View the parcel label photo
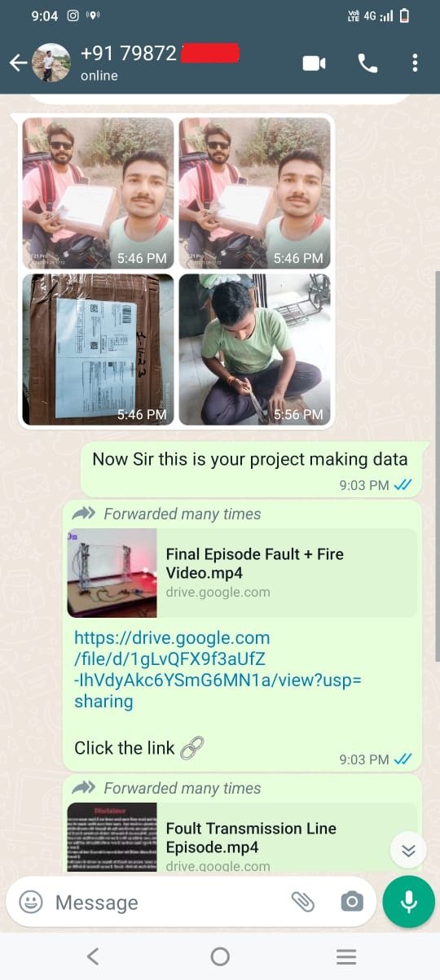 tap(98, 349)
